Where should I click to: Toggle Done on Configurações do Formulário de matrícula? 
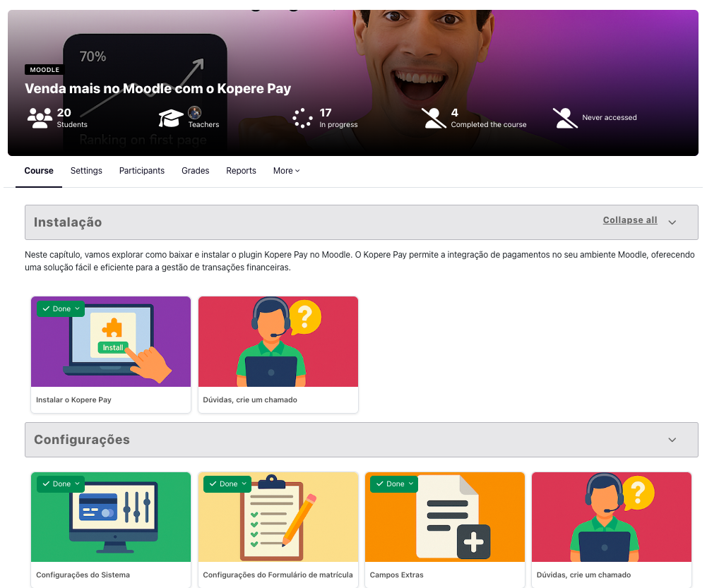coord(227,484)
